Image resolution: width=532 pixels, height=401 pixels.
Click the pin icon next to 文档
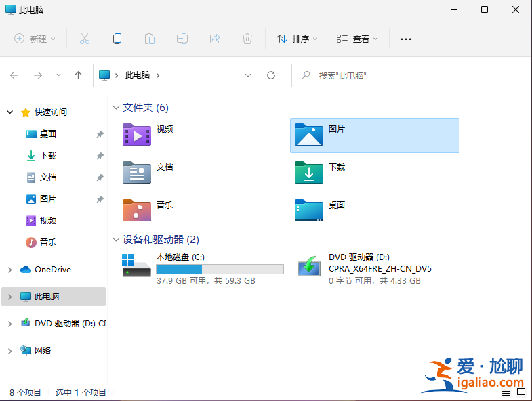100,177
